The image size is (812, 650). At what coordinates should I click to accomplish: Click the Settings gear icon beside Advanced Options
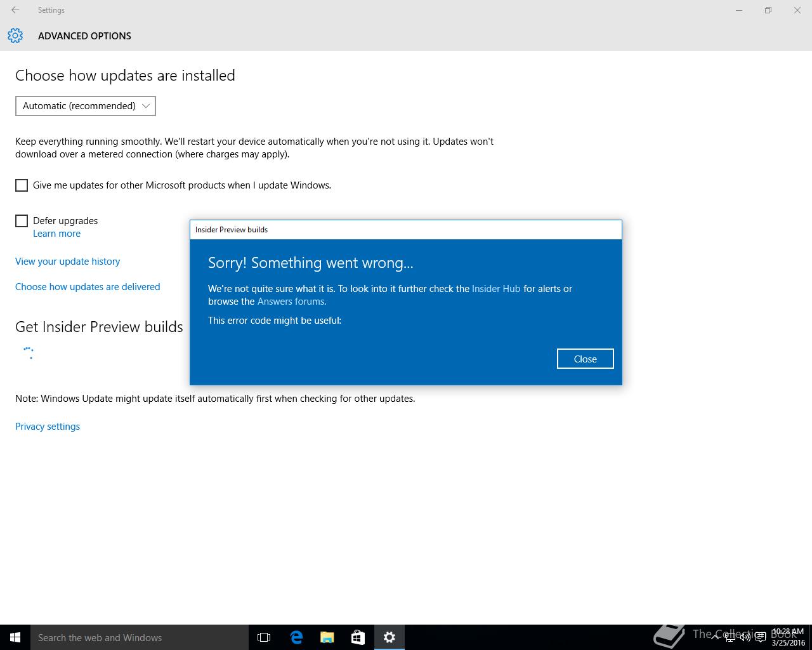click(x=15, y=36)
